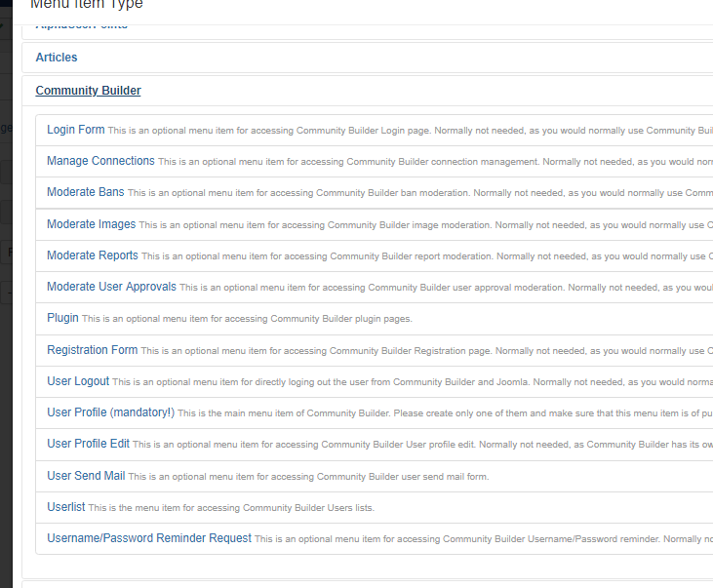Click the Menu Item Type dialog title

[87, 5]
